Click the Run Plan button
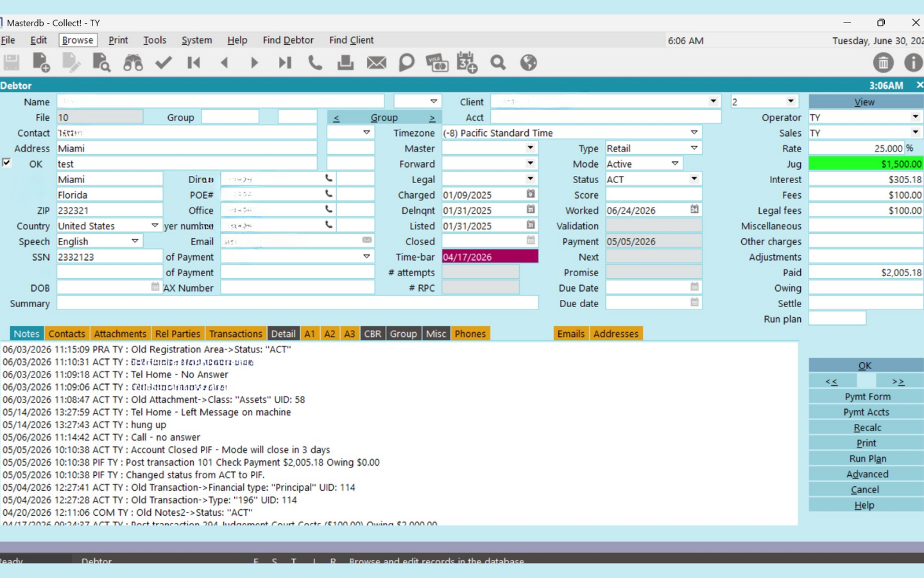 pyautogui.click(x=867, y=459)
